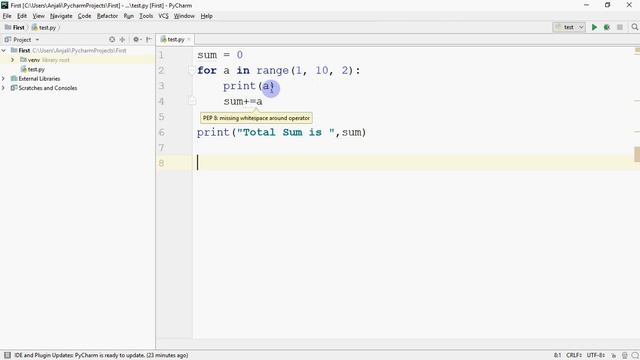Open the test run configuration dropdown
640x360 pixels.
[x=569, y=27]
